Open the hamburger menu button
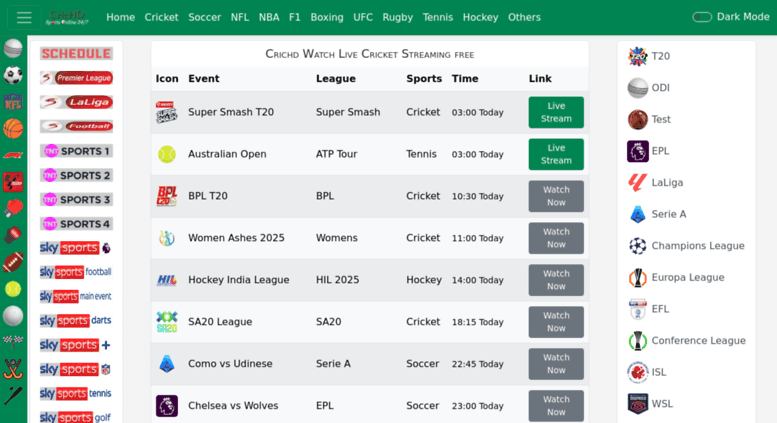 pos(23,17)
